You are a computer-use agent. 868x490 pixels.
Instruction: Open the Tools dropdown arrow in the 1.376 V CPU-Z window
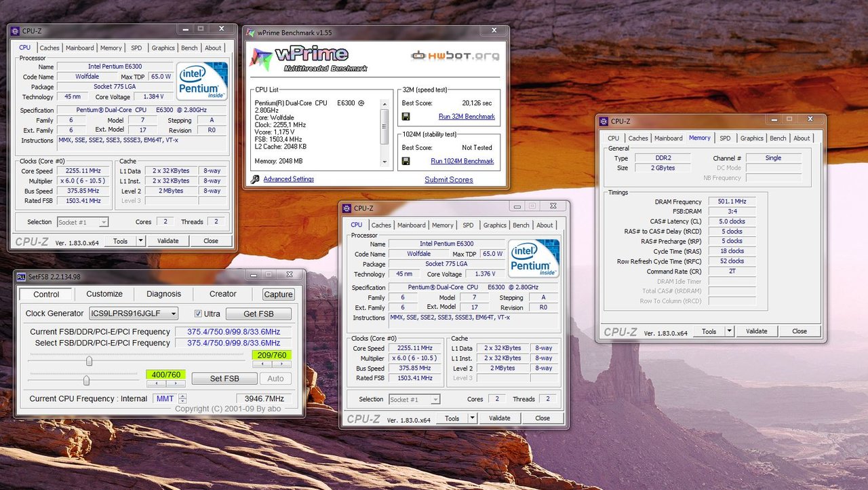(x=473, y=418)
